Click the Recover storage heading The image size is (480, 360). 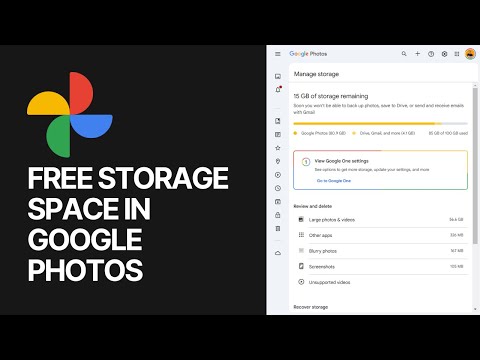[311, 307]
